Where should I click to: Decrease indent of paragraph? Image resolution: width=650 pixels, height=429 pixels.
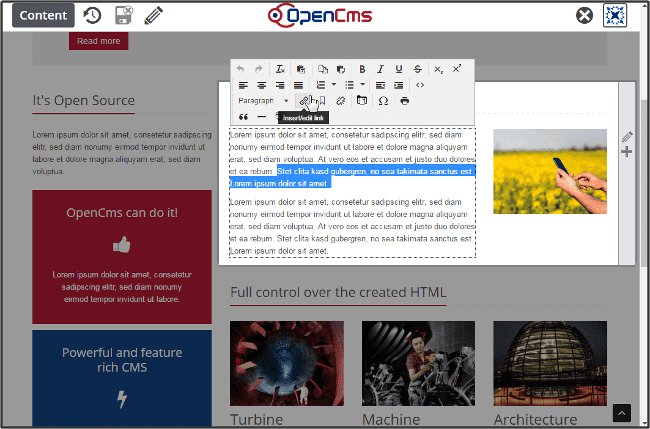pos(380,85)
